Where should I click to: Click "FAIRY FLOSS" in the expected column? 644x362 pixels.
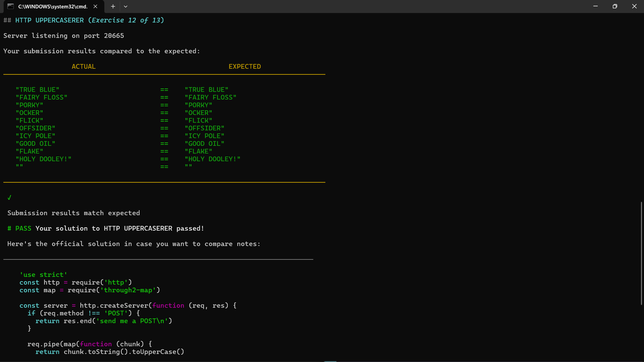click(x=210, y=97)
